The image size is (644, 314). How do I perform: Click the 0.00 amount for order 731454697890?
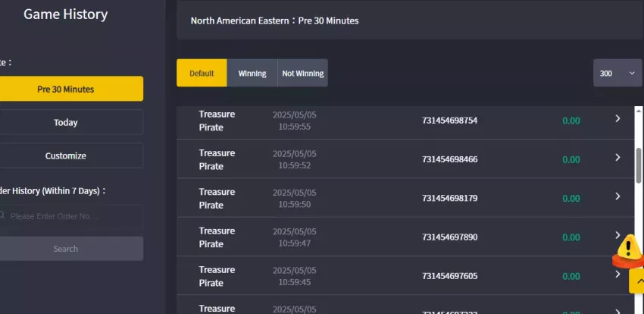click(x=571, y=237)
